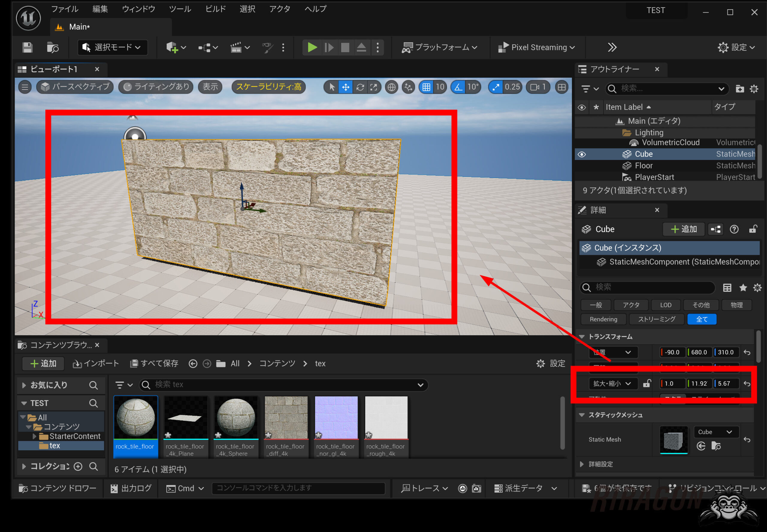Open the ビルド menu

click(215, 9)
